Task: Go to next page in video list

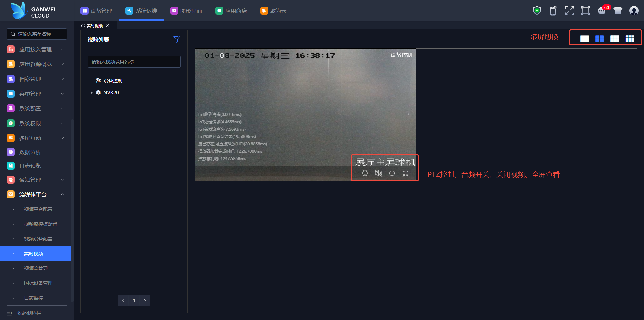Action: pos(145,301)
